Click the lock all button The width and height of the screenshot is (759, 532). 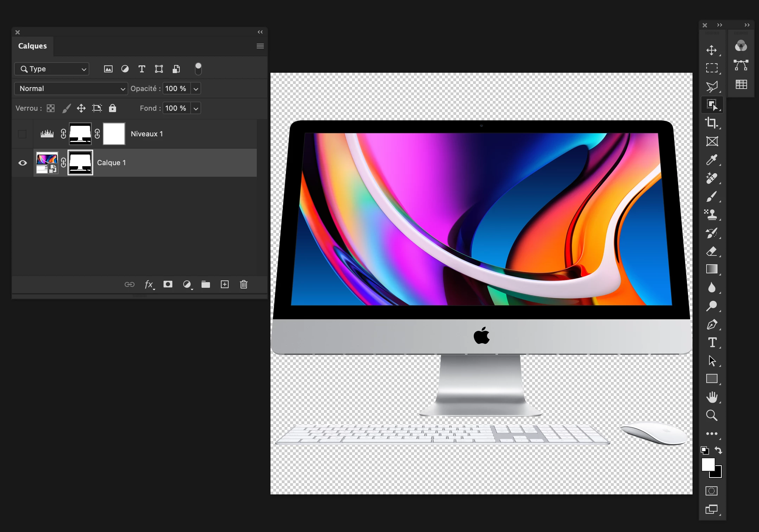[112, 108]
